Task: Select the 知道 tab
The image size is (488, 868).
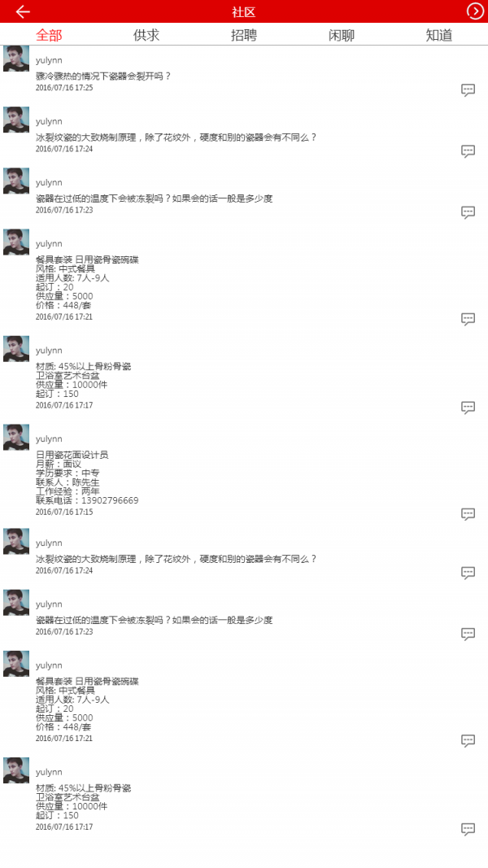Action: (x=438, y=35)
